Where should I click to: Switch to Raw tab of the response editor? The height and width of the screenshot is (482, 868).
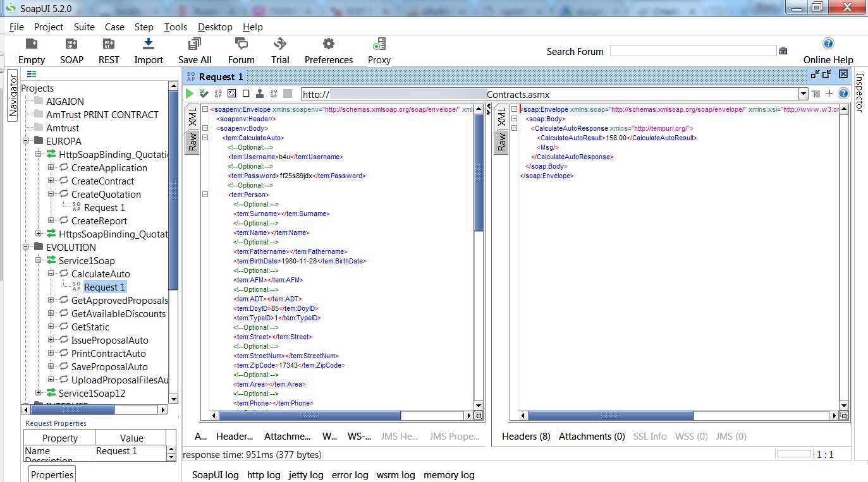pos(501,142)
